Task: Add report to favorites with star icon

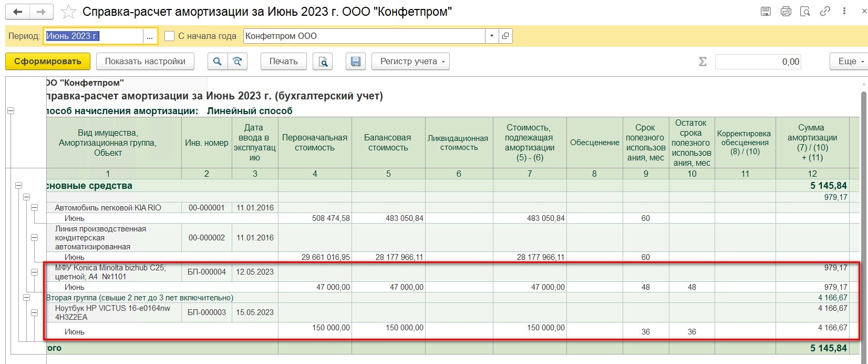Action: click(x=68, y=12)
